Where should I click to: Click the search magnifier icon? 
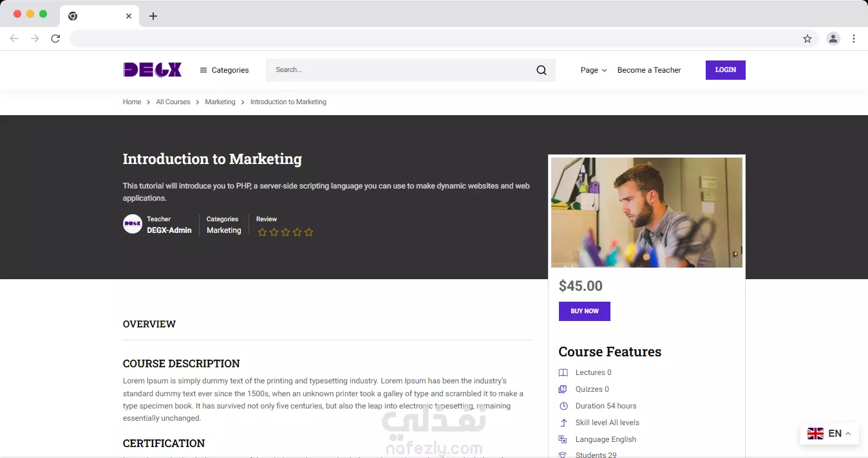coord(541,70)
